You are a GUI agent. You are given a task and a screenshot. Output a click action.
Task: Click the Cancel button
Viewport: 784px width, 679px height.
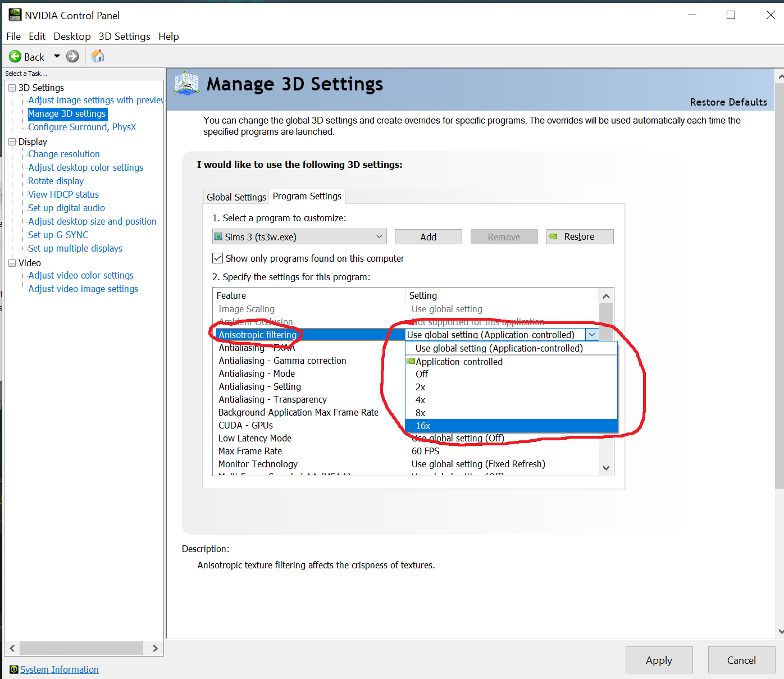pyautogui.click(x=742, y=660)
